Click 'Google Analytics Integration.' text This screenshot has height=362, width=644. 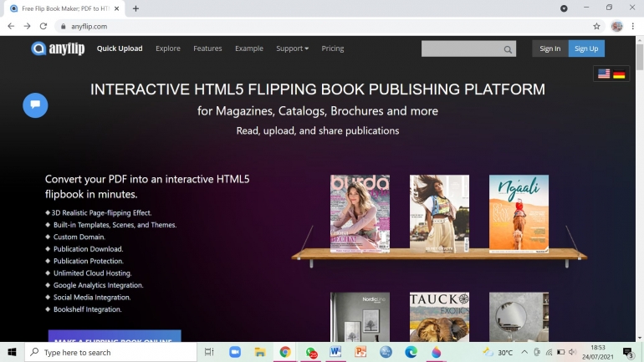(x=98, y=285)
